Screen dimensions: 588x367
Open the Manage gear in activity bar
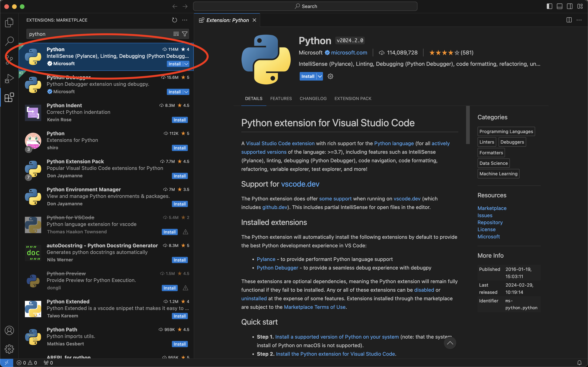click(9, 349)
